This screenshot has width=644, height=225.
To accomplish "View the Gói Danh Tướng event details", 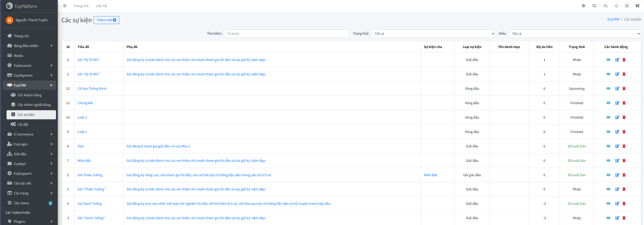I will [x=608, y=204].
